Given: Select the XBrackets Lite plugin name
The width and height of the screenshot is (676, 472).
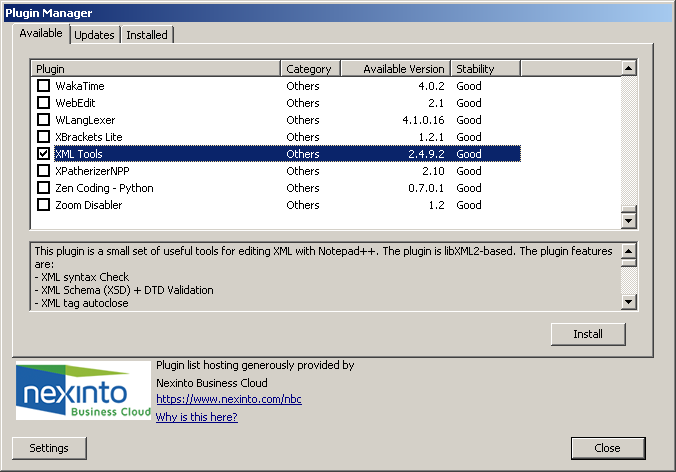Looking at the screenshot, I should click(88, 137).
